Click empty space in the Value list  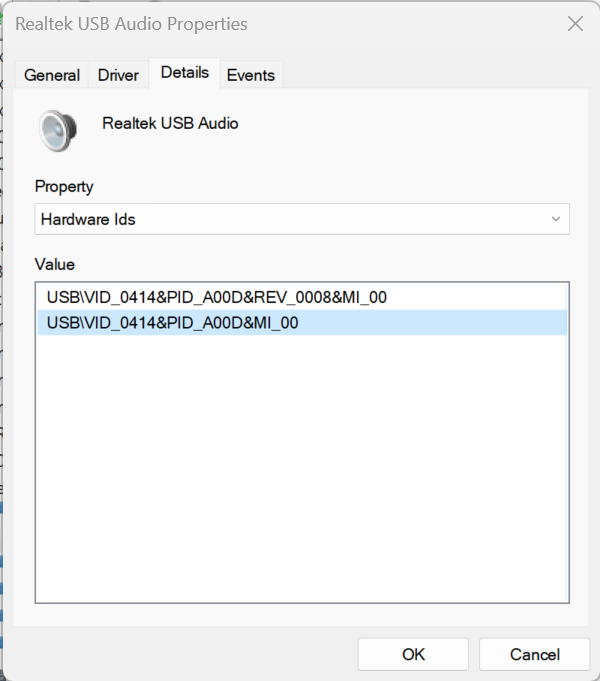(x=302, y=469)
